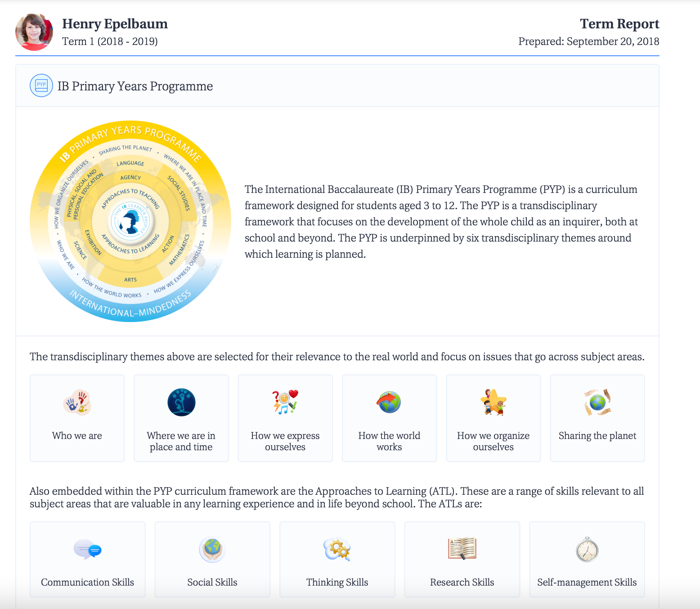Click the Self-management Skills stopwatch icon
The image size is (700, 609).
tap(587, 549)
